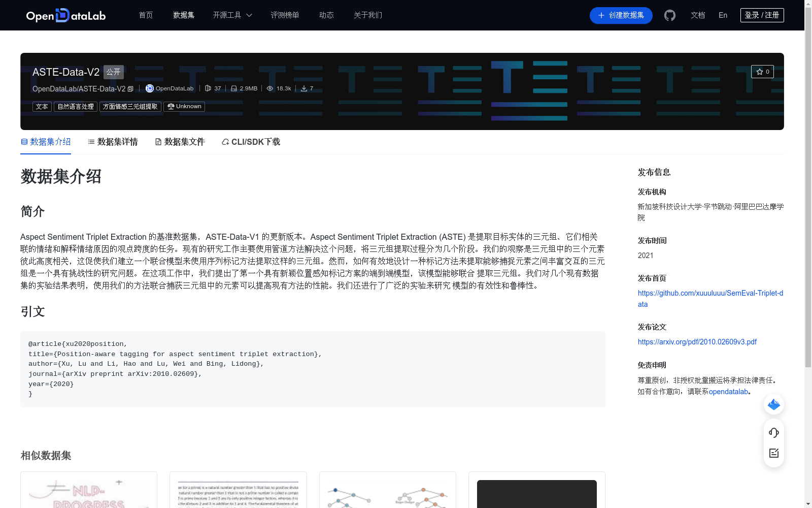Click the views eye icon showing 18.3k
The width and height of the screenshot is (812, 508).
[270, 88]
